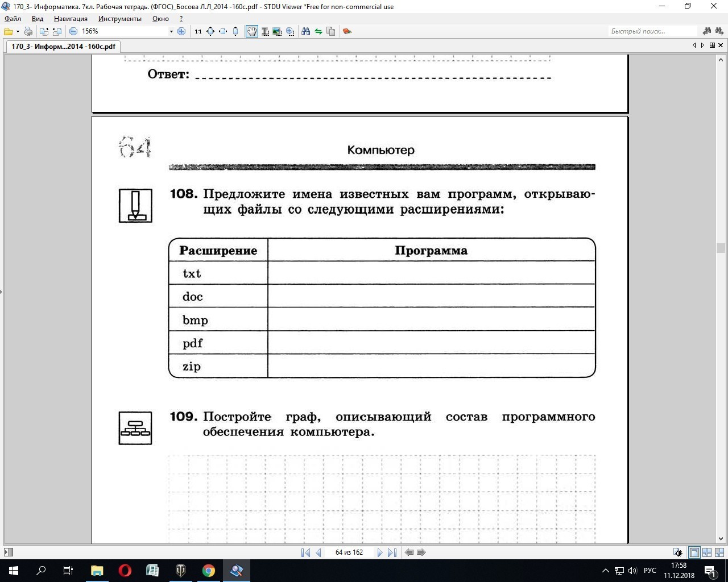728x582 pixels.
Task: Open the tab list icon
Action: point(712,45)
